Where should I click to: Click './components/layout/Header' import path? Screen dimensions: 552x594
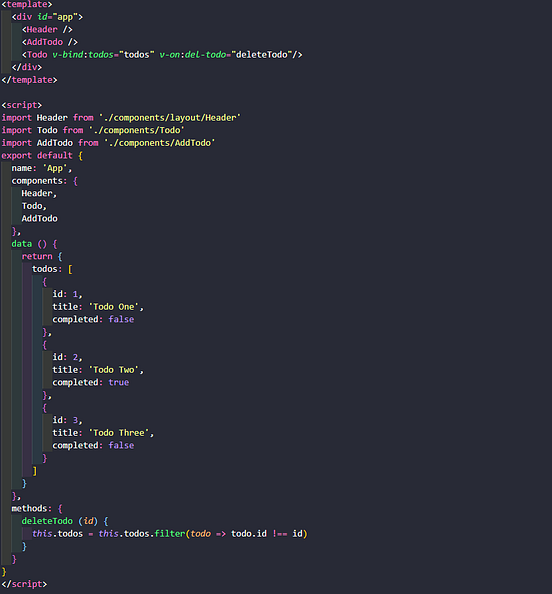click(169, 117)
